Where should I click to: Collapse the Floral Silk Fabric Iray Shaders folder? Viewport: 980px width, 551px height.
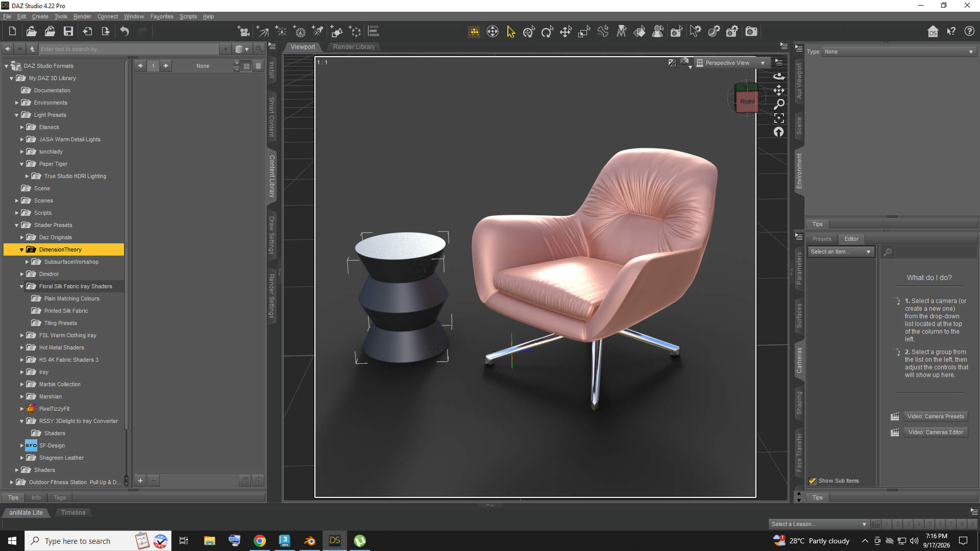(21, 287)
